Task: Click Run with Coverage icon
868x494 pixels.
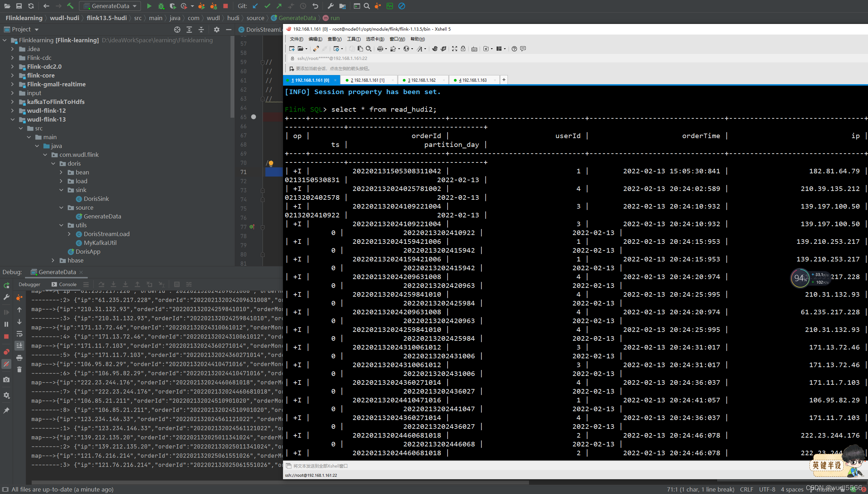Action: point(172,6)
